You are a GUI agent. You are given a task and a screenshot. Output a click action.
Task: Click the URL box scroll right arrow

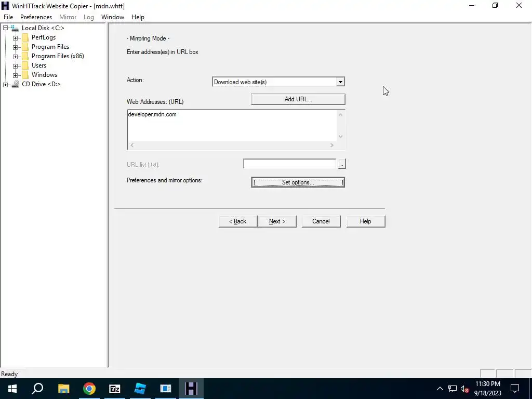(x=332, y=145)
